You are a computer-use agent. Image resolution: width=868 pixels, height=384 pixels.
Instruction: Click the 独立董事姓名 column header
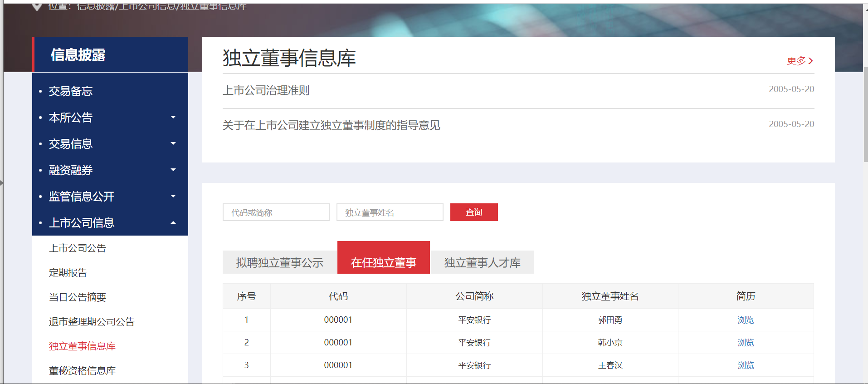point(610,296)
